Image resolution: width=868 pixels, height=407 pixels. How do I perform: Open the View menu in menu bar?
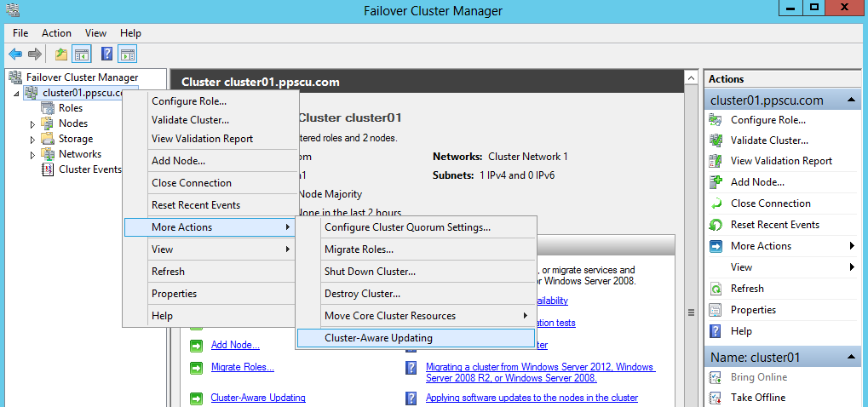coord(95,33)
